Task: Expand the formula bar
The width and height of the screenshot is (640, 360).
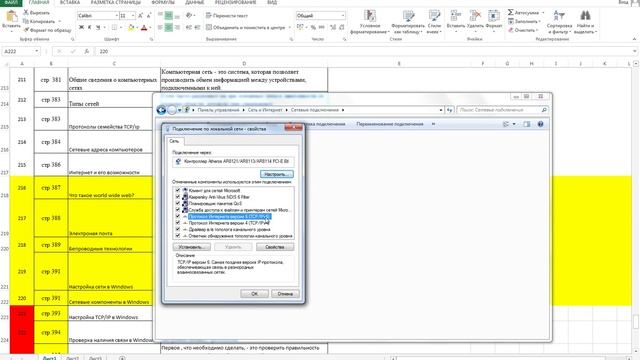Action: point(635,51)
